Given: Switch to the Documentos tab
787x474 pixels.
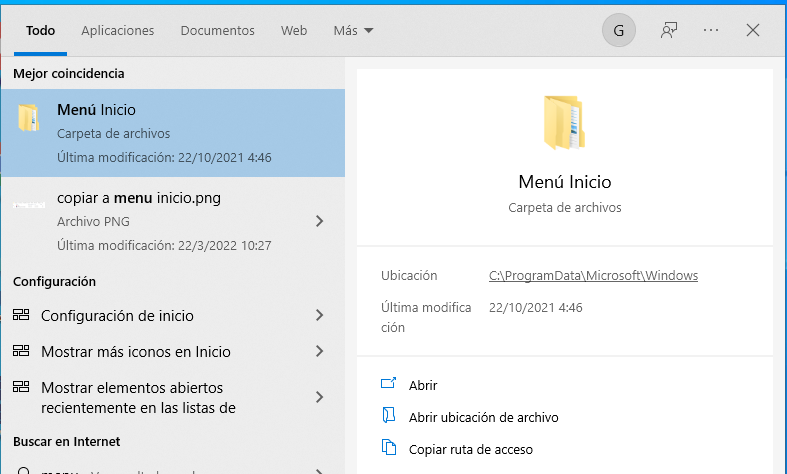Looking at the screenshot, I should pos(217,31).
